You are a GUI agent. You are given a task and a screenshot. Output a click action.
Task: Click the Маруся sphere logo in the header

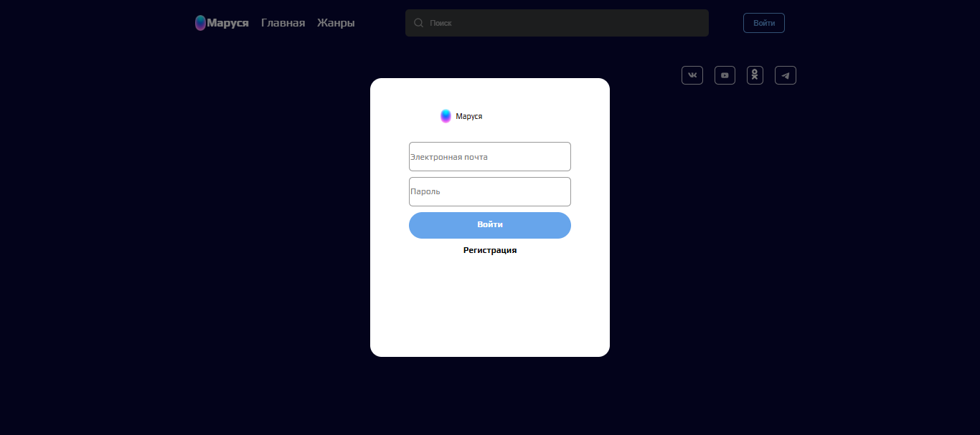[x=199, y=22]
